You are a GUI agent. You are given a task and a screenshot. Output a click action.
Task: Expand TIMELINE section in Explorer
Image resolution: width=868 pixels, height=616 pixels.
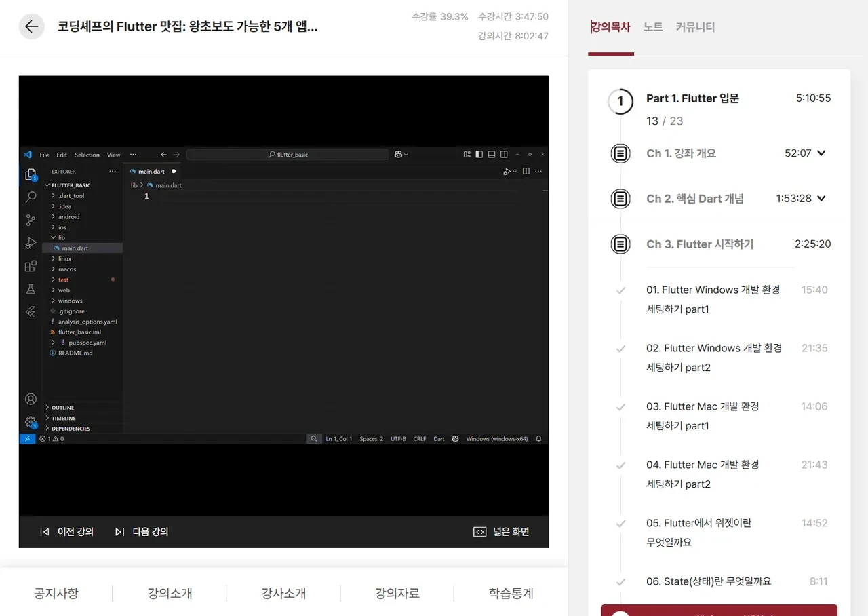tap(64, 419)
